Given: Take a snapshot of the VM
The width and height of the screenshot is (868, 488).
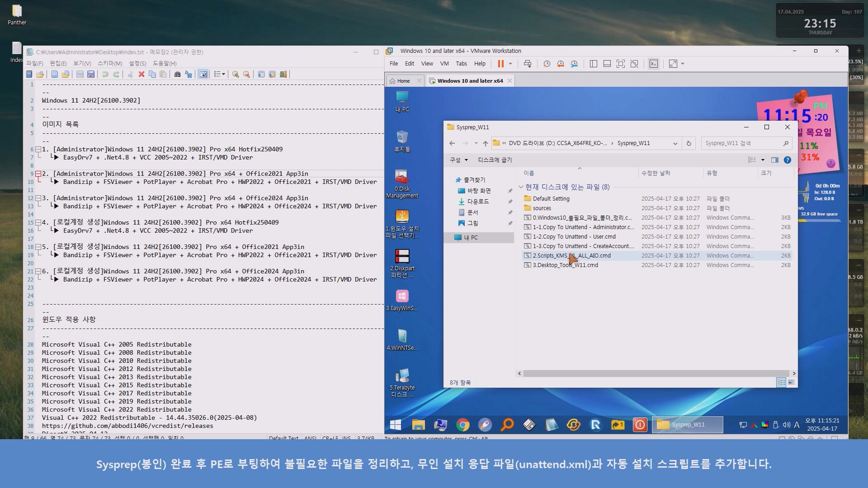Looking at the screenshot, I should click(547, 64).
